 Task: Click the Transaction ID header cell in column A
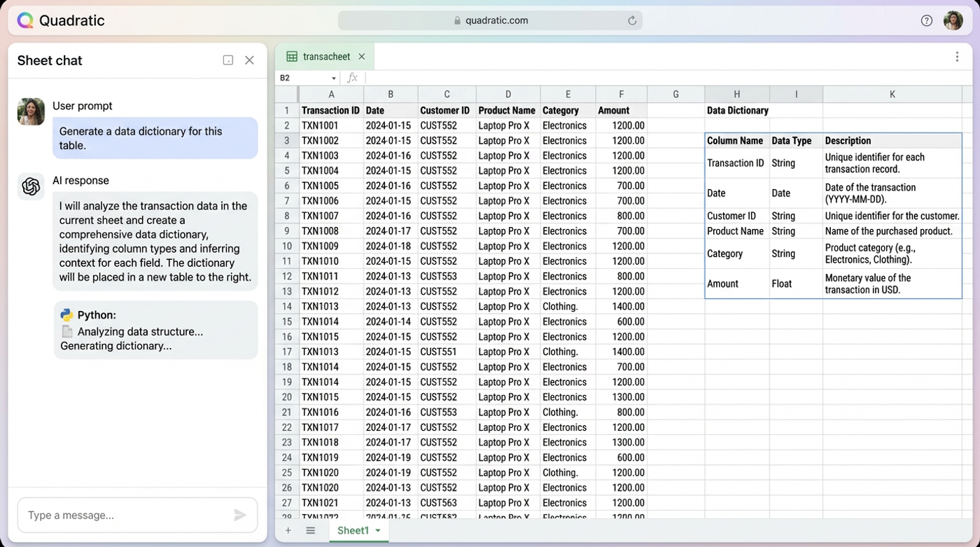332,111
